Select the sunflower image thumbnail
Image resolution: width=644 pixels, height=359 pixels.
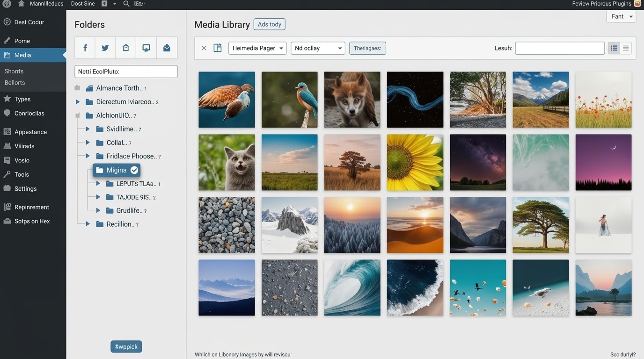415,162
